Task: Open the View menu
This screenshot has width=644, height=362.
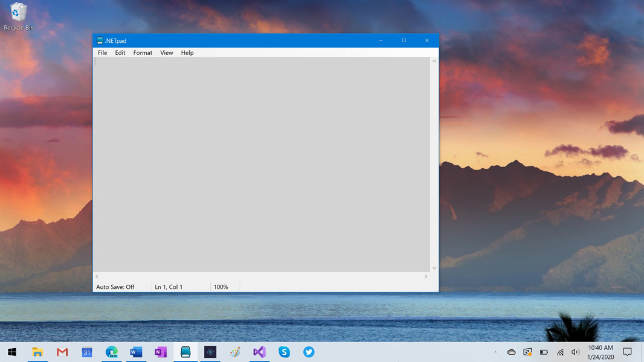Action: pyautogui.click(x=166, y=53)
